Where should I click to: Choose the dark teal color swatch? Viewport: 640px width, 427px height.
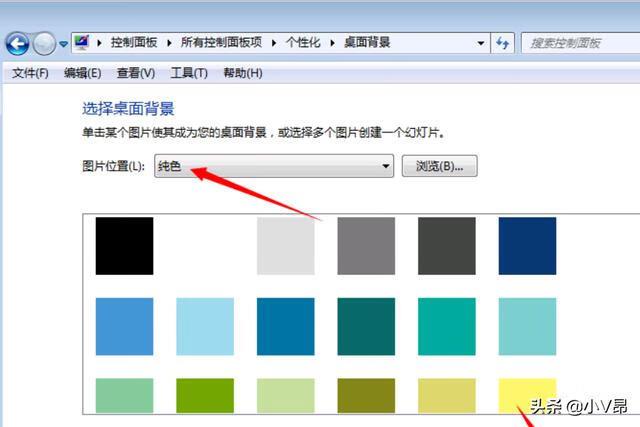pos(366,326)
